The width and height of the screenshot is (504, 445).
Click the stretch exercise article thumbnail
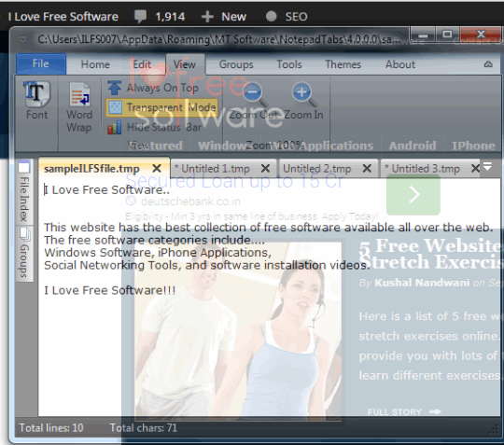pyautogui.click(x=238, y=331)
